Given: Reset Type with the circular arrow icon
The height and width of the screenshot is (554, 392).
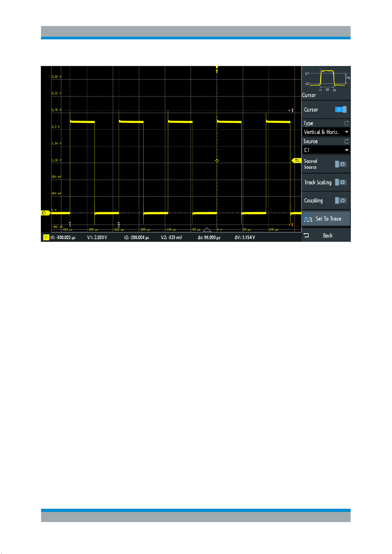Looking at the screenshot, I should coord(346,123).
